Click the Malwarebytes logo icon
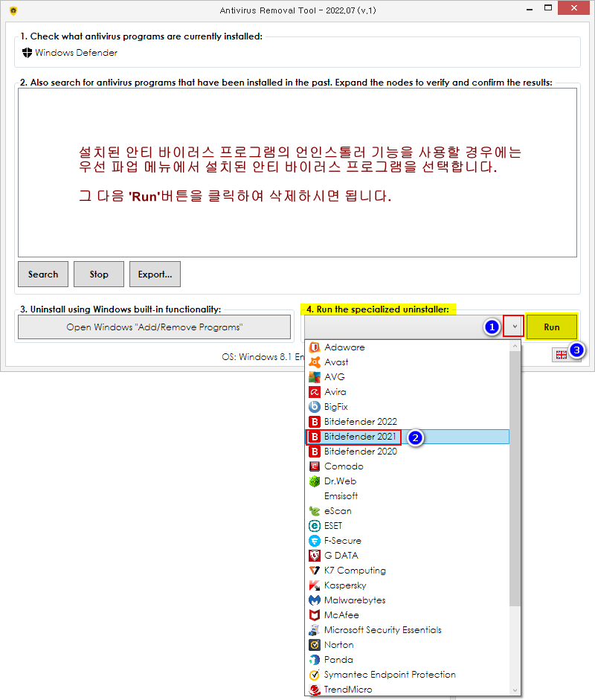This screenshot has height=700, width=595. (x=315, y=600)
